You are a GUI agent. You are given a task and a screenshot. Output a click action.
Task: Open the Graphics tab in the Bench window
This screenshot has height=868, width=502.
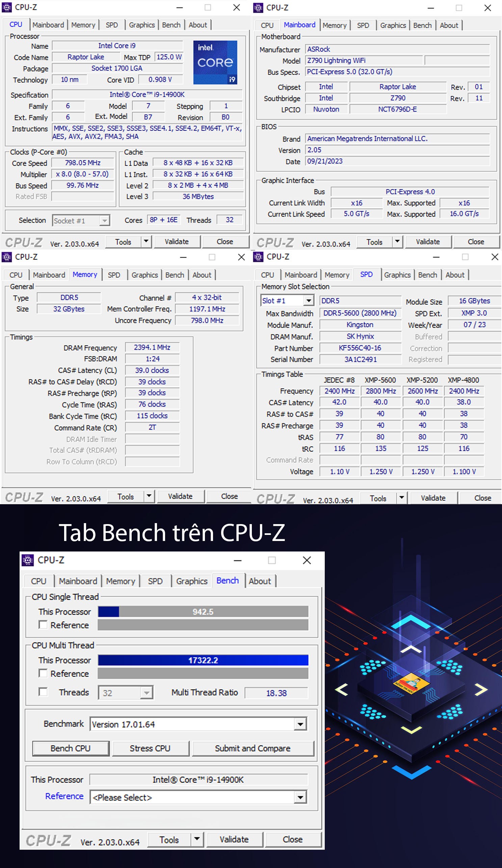(x=191, y=581)
